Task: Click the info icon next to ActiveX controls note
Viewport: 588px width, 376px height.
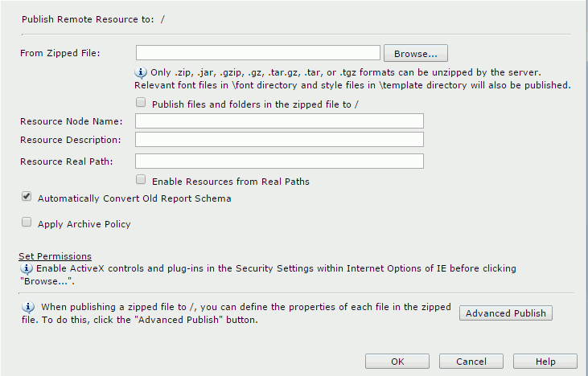Action: 27,268
